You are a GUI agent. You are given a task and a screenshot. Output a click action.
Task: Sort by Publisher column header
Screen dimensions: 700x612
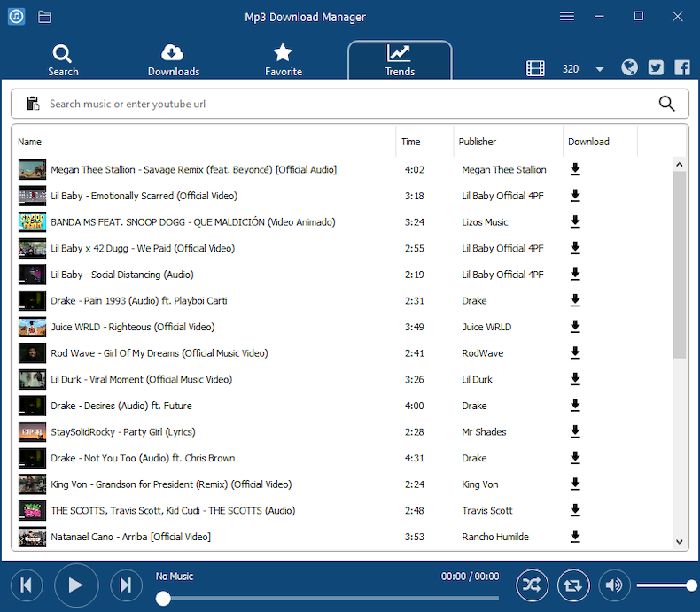tap(477, 142)
